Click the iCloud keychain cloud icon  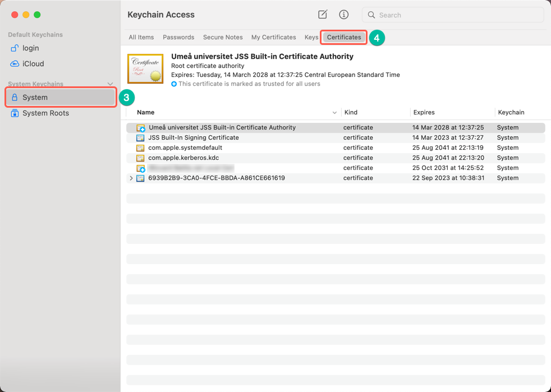[15, 63]
